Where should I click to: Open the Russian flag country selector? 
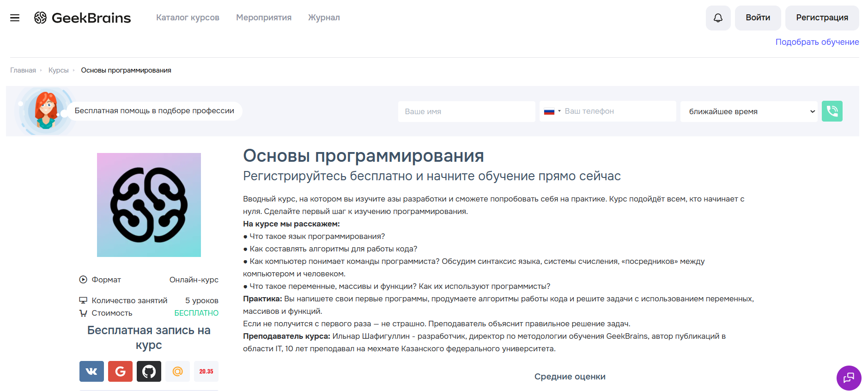[552, 111]
